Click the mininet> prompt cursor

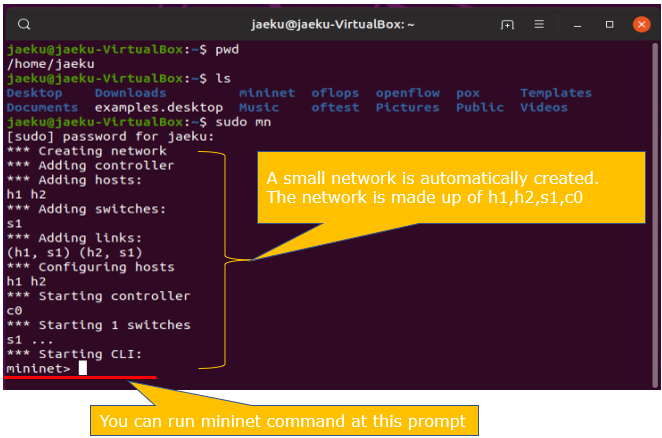[83, 368]
